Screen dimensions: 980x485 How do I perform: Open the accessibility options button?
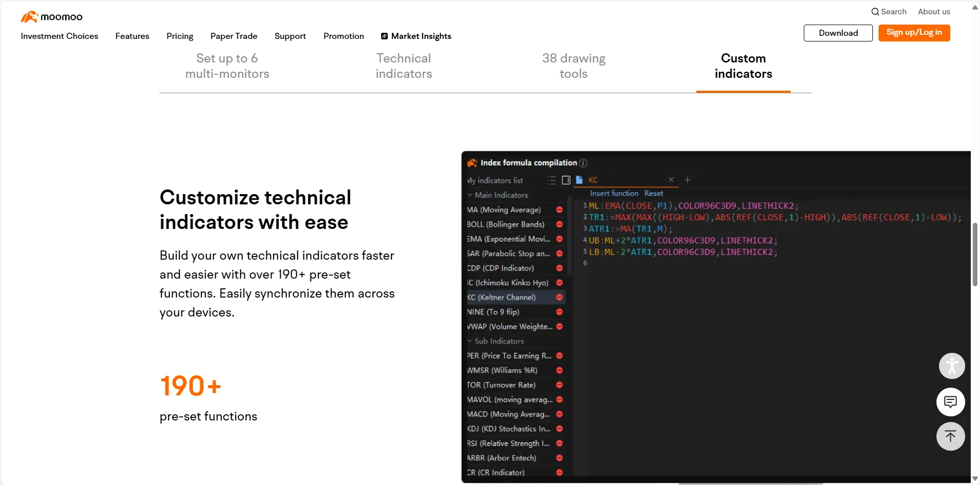pyautogui.click(x=952, y=366)
